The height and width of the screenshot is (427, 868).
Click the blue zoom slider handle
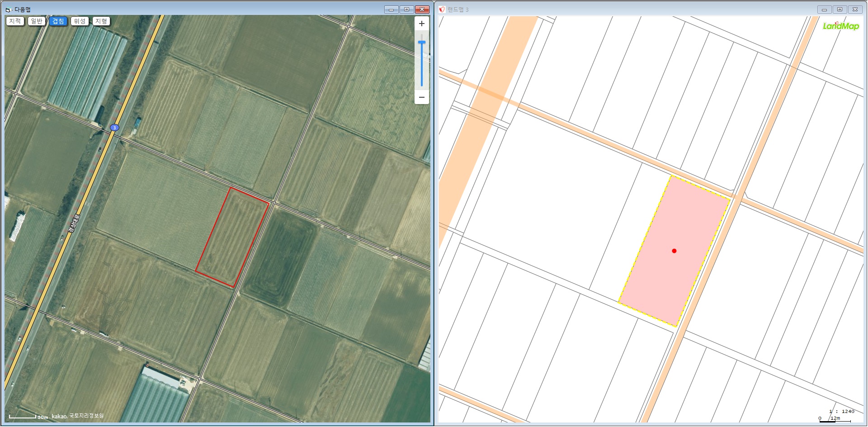(x=421, y=43)
